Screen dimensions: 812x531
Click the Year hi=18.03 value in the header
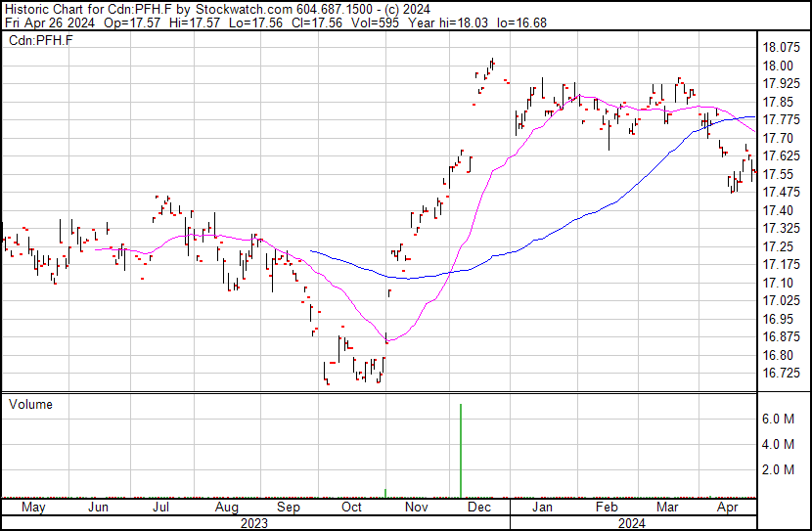click(448, 22)
